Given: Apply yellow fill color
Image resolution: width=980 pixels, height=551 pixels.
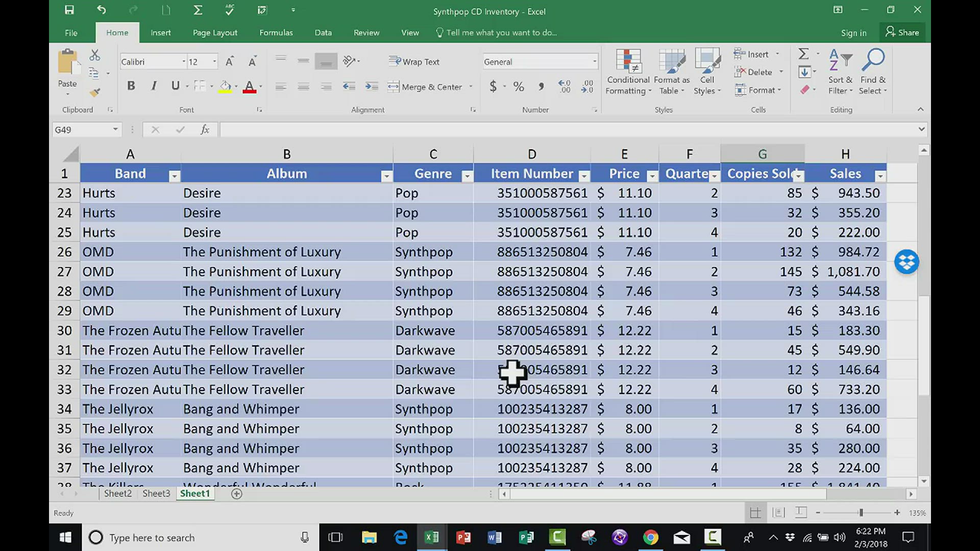Looking at the screenshot, I should (x=225, y=87).
